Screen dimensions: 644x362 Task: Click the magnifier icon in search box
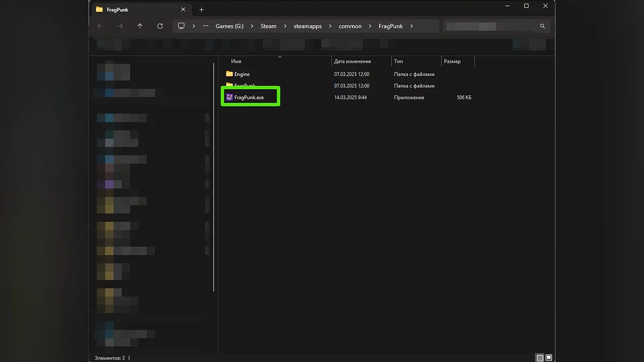point(542,26)
